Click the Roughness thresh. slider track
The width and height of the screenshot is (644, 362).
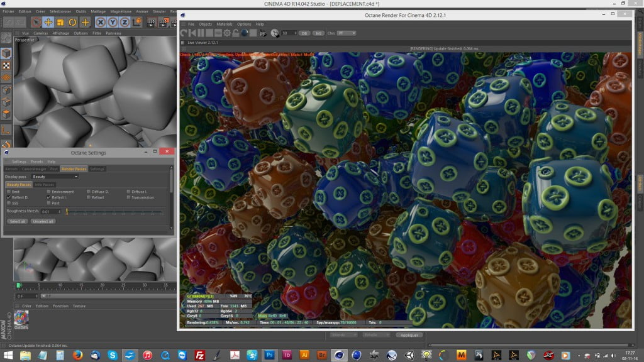pyautogui.click(x=113, y=212)
